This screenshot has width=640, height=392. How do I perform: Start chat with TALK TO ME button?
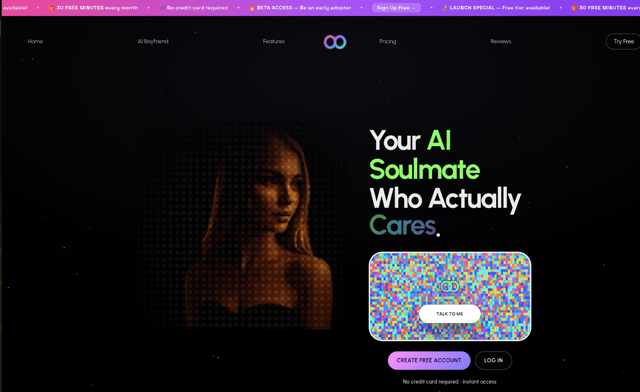click(x=450, y=314)
